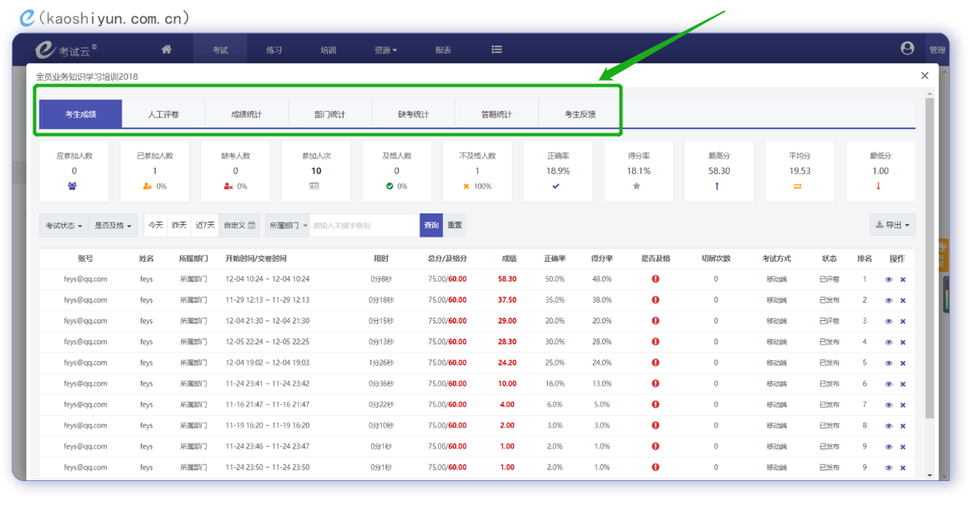Click the home icon in top navigation
This screenshot has height=506, width=980.
pyautogui.click(x=166, y=50)
